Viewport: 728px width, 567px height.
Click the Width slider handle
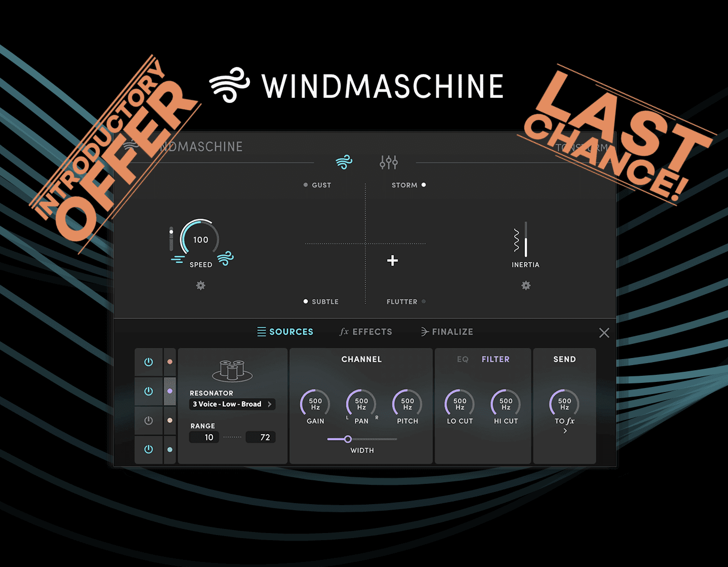click(348, 439)
